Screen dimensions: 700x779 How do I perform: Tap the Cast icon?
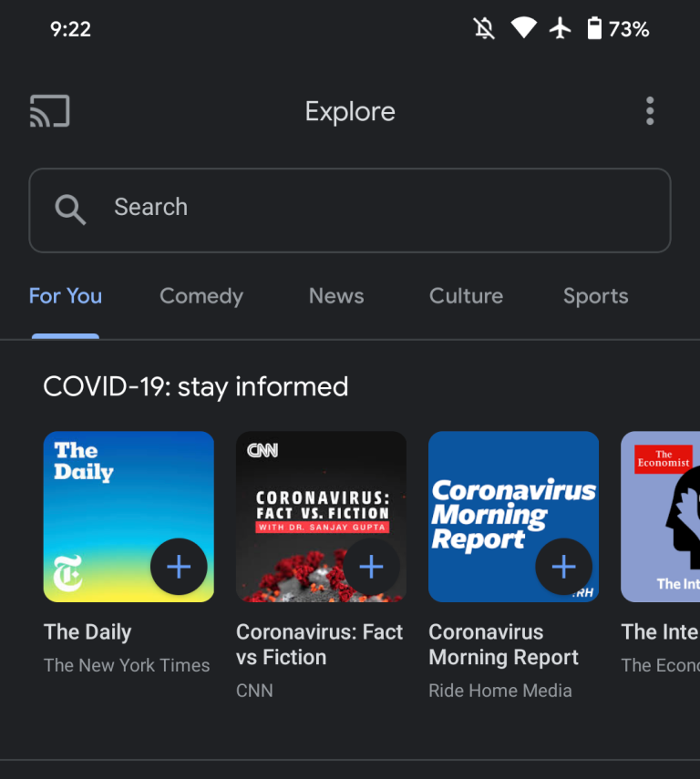pyautogui.click(x=50, y=111)
